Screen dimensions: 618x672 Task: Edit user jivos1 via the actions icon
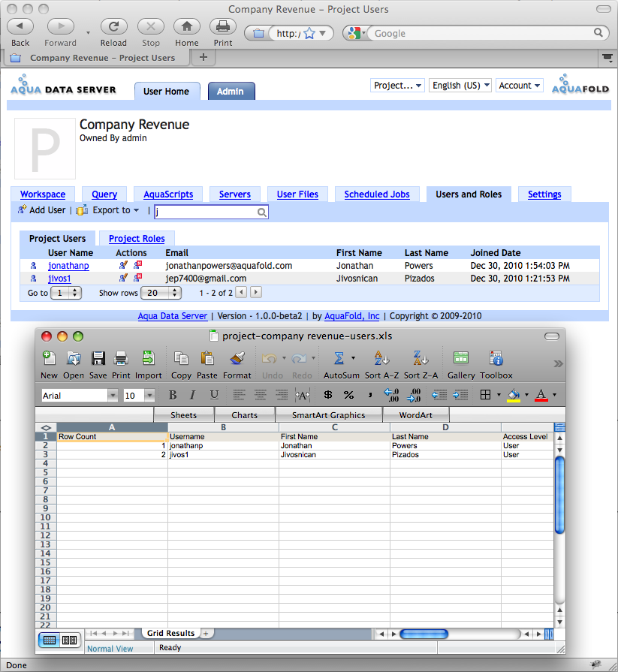coord(123,278)
